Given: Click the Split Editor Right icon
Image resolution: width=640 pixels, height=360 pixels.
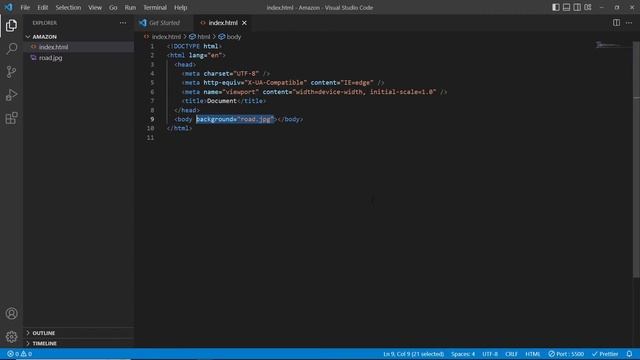Looking at the screenshot, I should 616,23.
